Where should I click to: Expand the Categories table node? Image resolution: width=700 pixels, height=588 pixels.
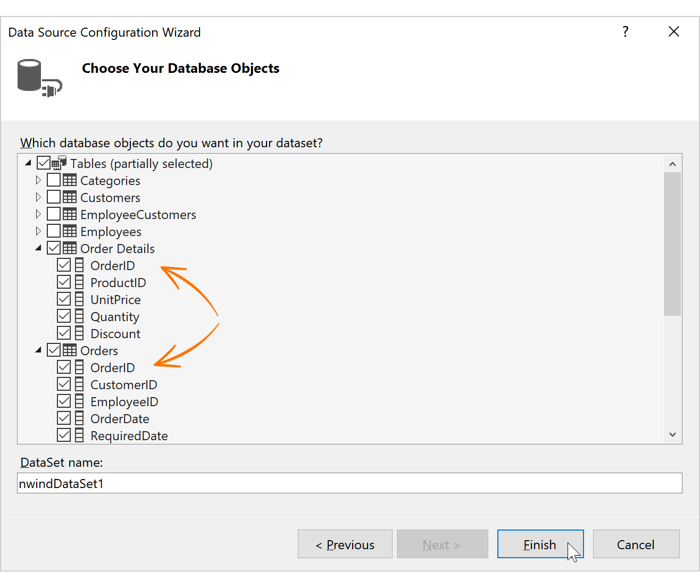(38, 180)
